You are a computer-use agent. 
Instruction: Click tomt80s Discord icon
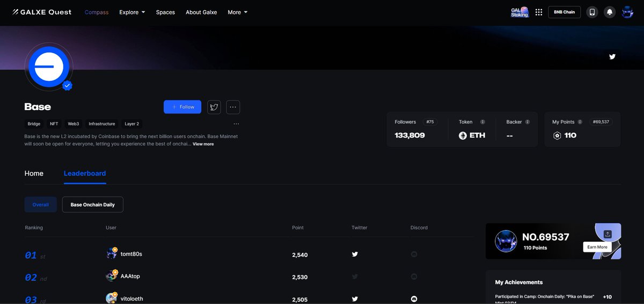coord(414,254)
